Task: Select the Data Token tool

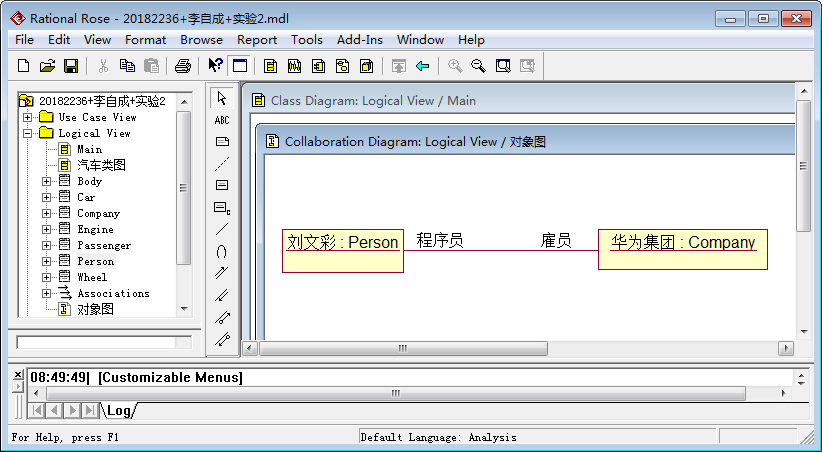Action: pyautogui.click(x=222, y=317)
